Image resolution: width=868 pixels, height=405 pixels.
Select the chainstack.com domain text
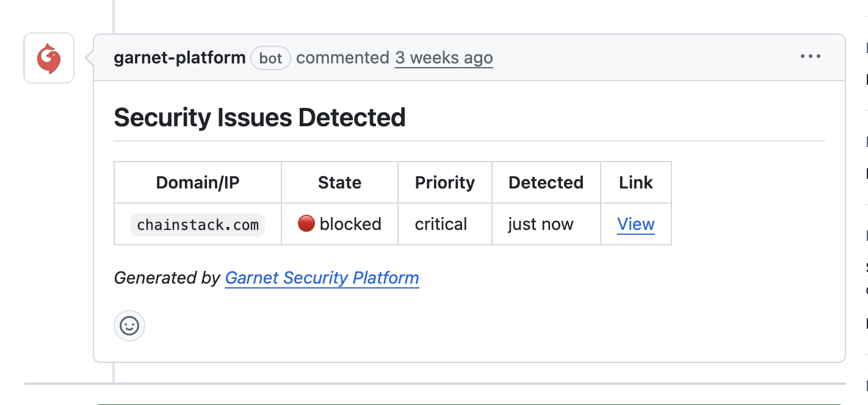(x=197, y=224)
